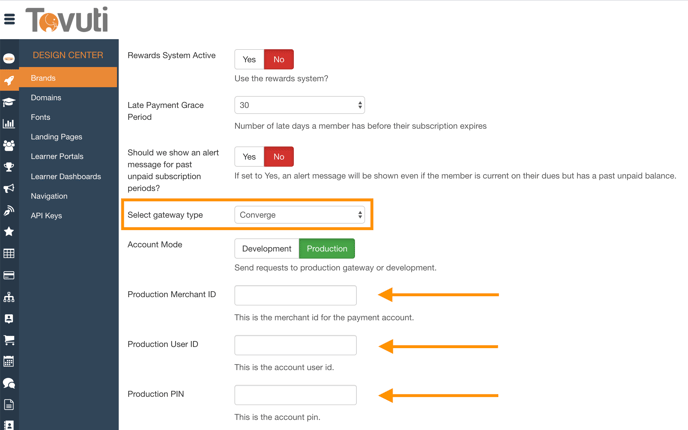Viewport: 688px width, 430px height.
Task: Open Domains in the Design Center menu
Action: (46, 98)
